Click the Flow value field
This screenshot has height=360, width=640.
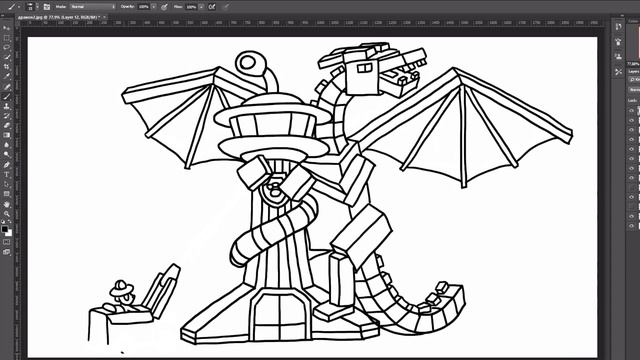coord(191,7)
